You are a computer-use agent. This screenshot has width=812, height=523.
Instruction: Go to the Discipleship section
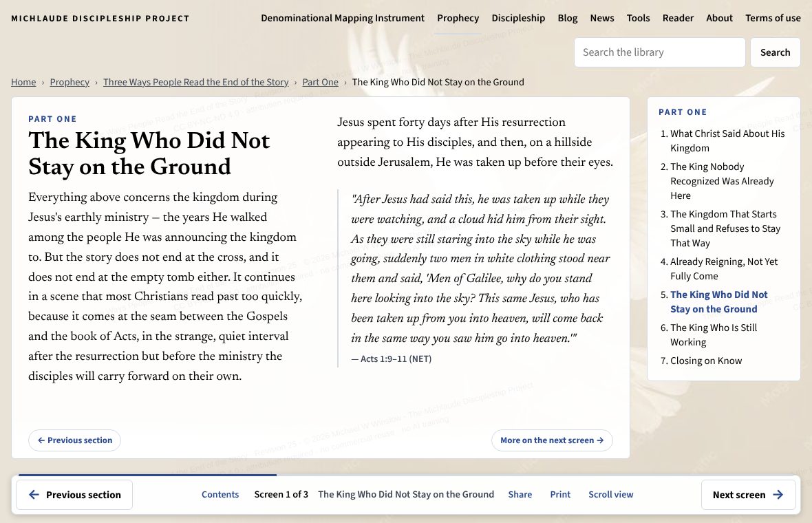[518, 18]
